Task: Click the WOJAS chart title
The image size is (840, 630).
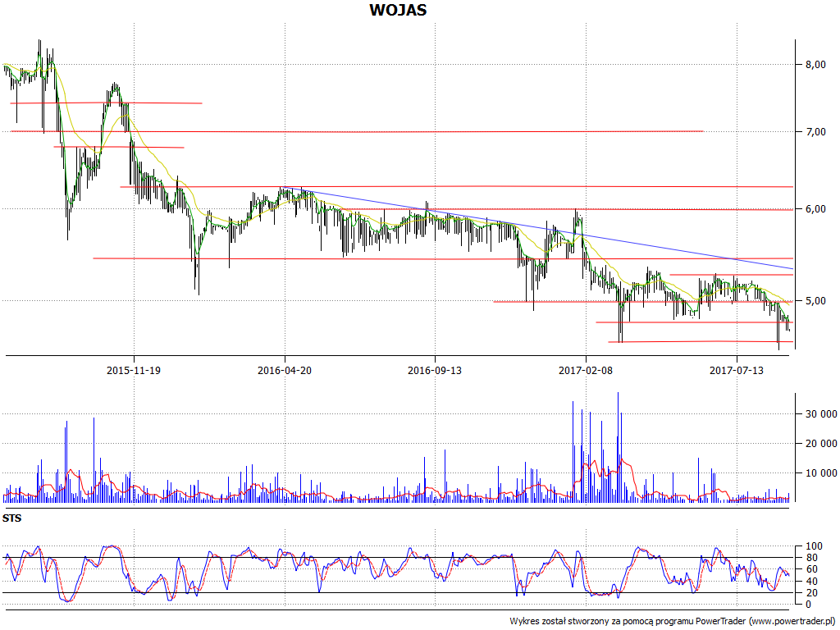Action: pyautogui.click(x=398, y=10)
